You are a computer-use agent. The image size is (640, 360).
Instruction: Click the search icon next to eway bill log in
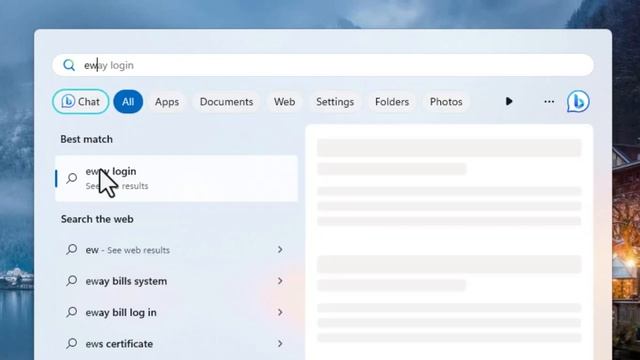coord(72,312)
